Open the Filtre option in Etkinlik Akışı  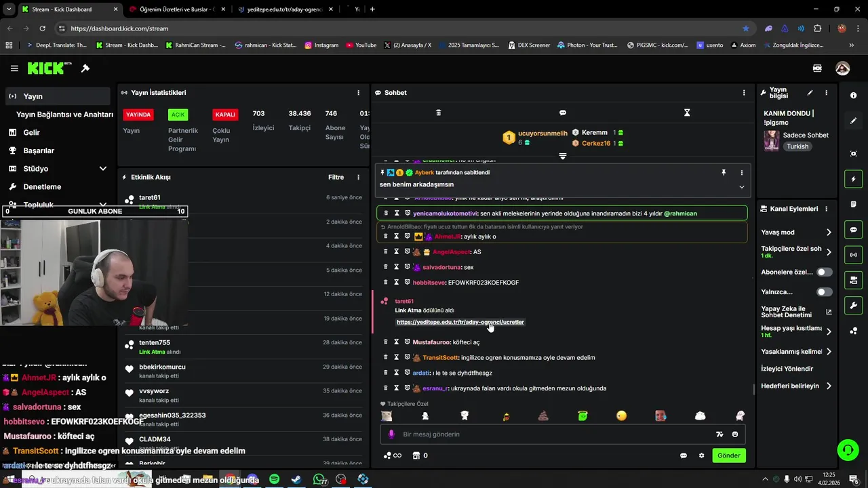[x=336, y=178]
